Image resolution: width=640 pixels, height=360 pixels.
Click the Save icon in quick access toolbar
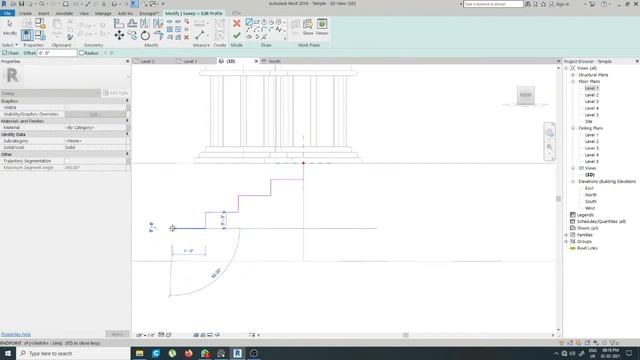[21, 4]
